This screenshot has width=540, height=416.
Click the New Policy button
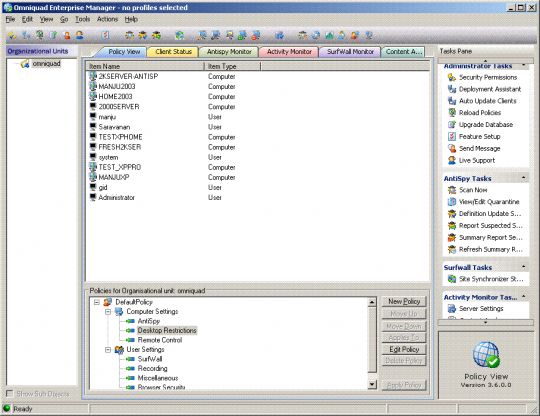coord(404,302)
